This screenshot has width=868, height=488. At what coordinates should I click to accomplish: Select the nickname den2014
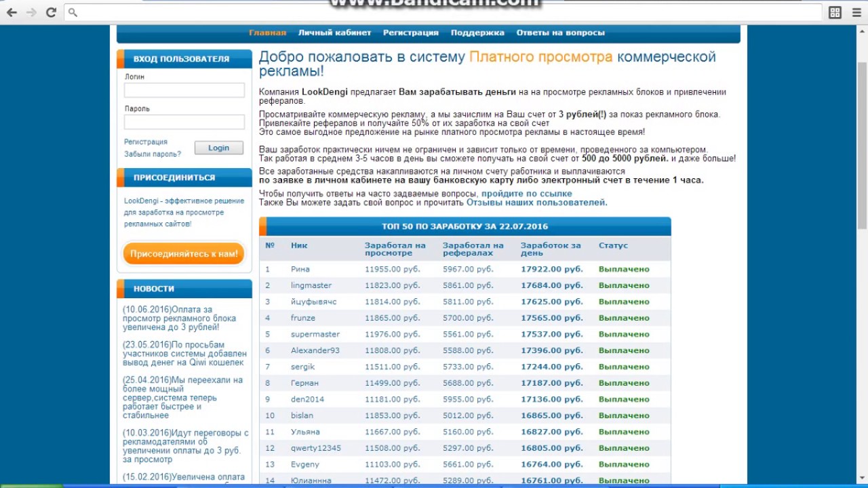click(307, 399)
